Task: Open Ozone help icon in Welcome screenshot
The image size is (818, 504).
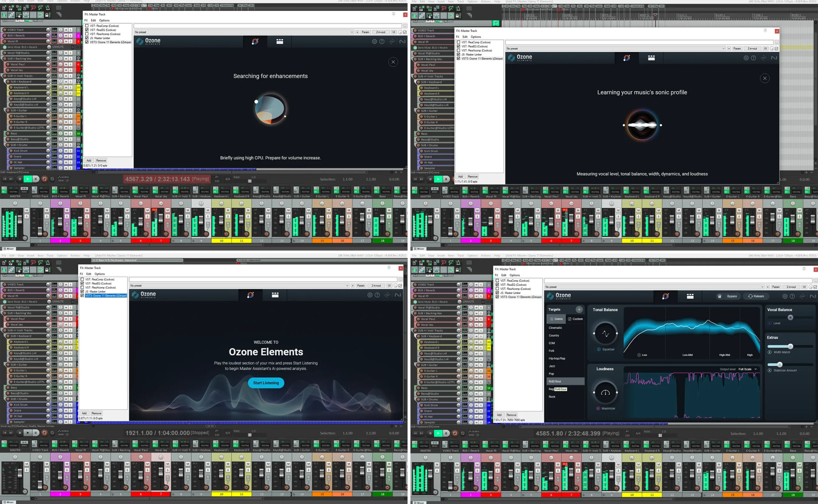Action: [x=377, y=295]
